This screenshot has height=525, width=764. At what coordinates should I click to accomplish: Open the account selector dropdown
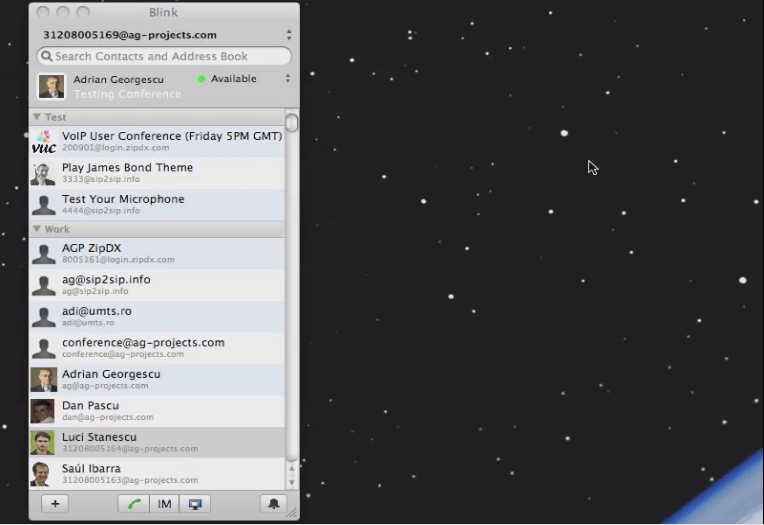(x=288, y=35)
